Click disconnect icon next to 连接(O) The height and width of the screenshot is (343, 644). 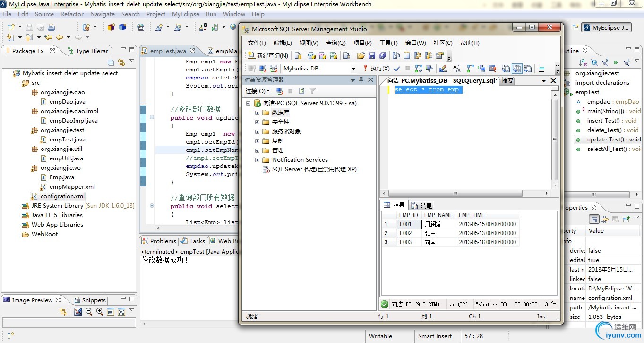280,91
